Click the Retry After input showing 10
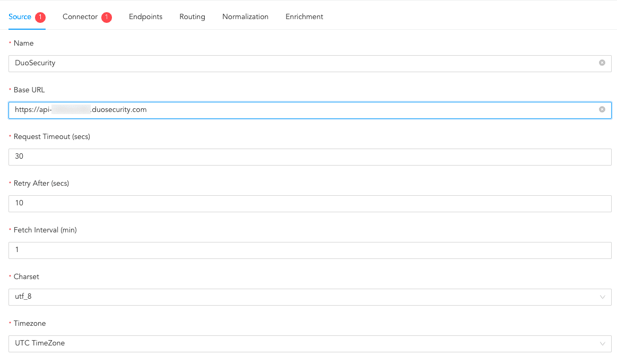The image size is (617, 364). (x=310, y=203)
